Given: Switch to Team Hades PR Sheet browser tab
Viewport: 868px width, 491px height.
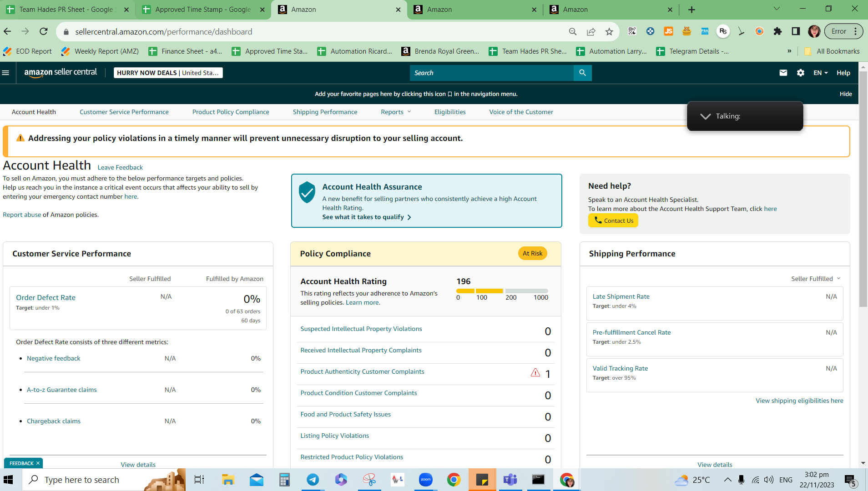Looking at the screenshot, I should pos(67,10).
